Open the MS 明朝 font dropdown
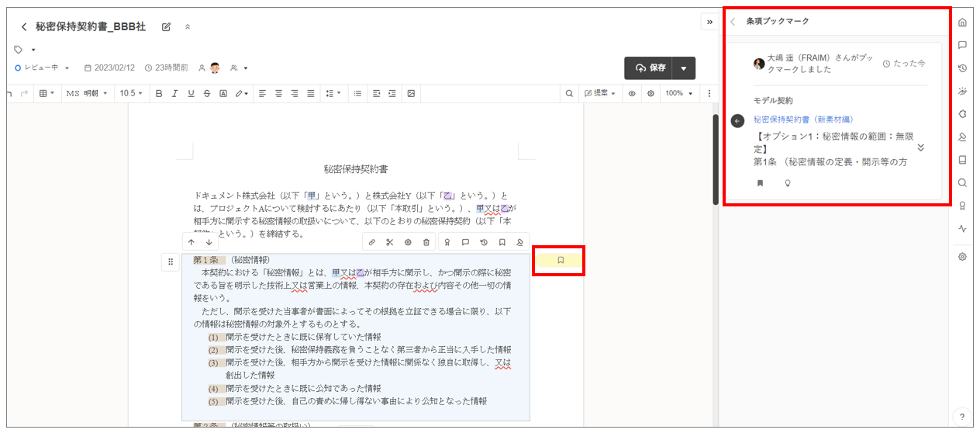The image size is (980, 433). click(x=86, y=93)
